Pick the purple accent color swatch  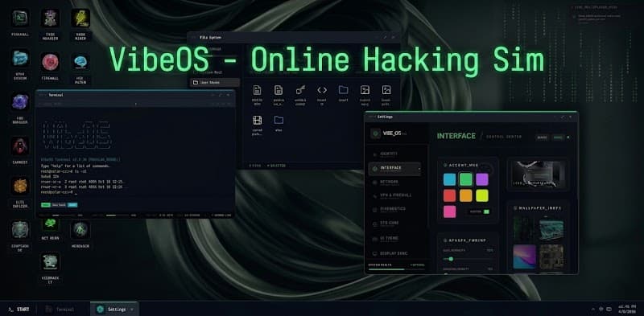tap(481, 179)
